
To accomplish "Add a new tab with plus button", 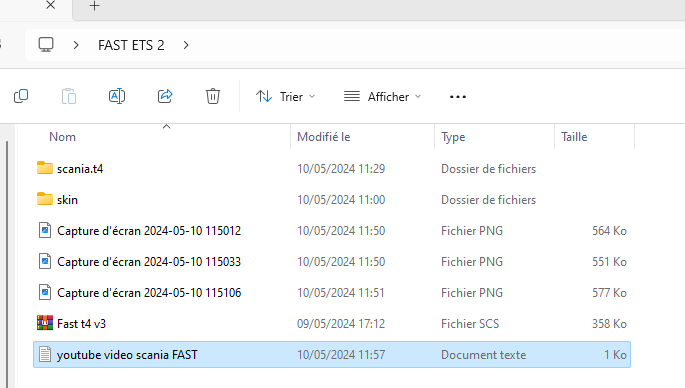I will pos(94,6).
